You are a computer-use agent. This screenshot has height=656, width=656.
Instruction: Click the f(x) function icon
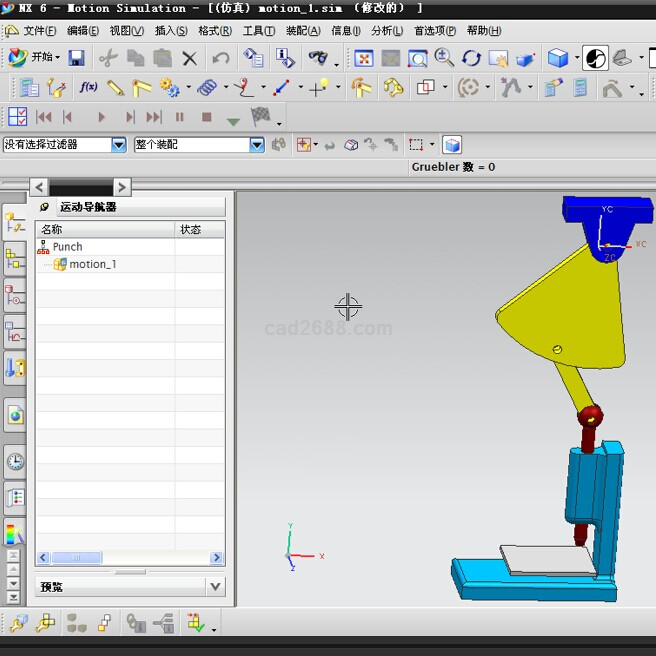pyautogui.click(x=88, y=88)
